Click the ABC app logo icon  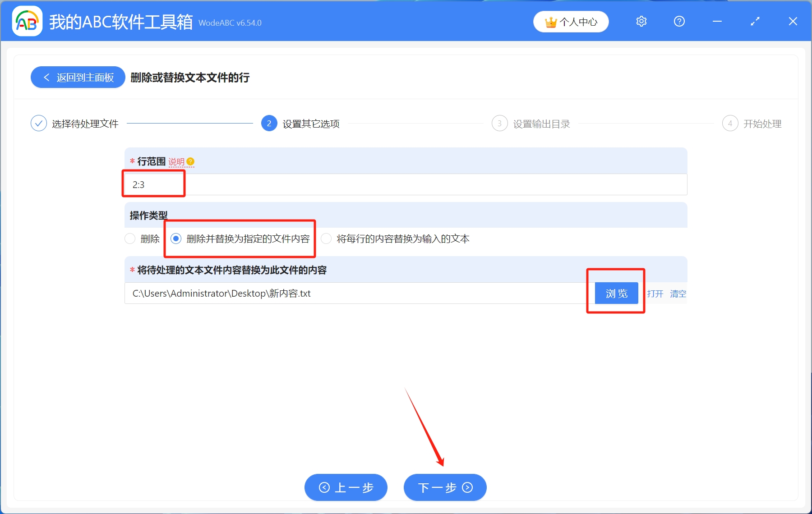27,21
